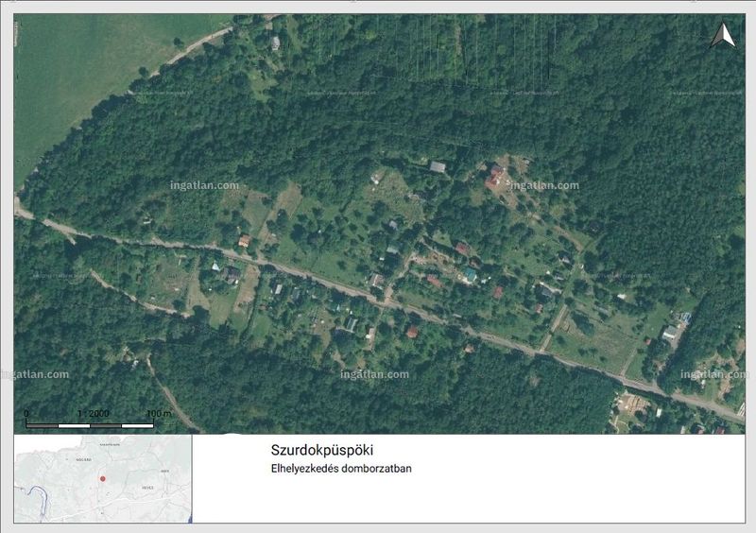756x533 pixels.
Task: Click the 'Elhelyezkedés domborzatban' subtitle
Action: [x=341, y=469]
